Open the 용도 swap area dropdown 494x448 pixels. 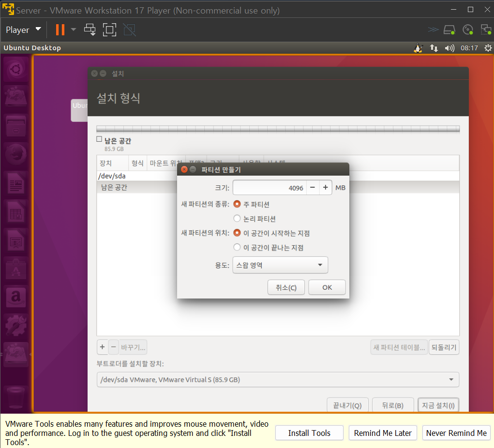[x=280, y=265]
